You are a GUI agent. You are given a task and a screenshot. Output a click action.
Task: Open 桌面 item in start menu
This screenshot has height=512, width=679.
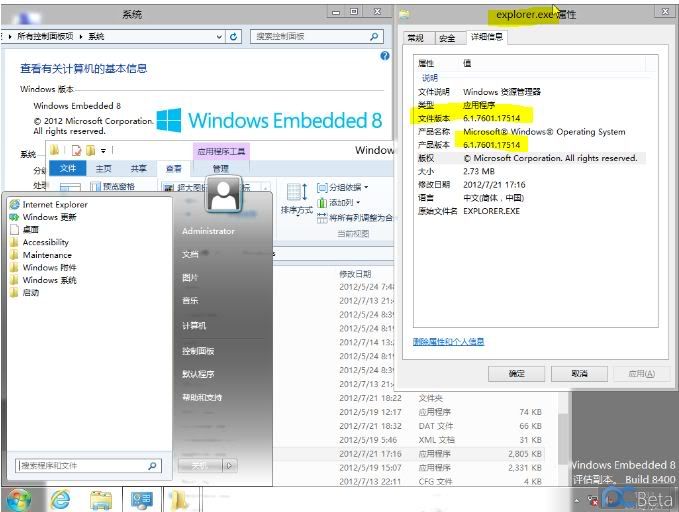tap(25, 229)
